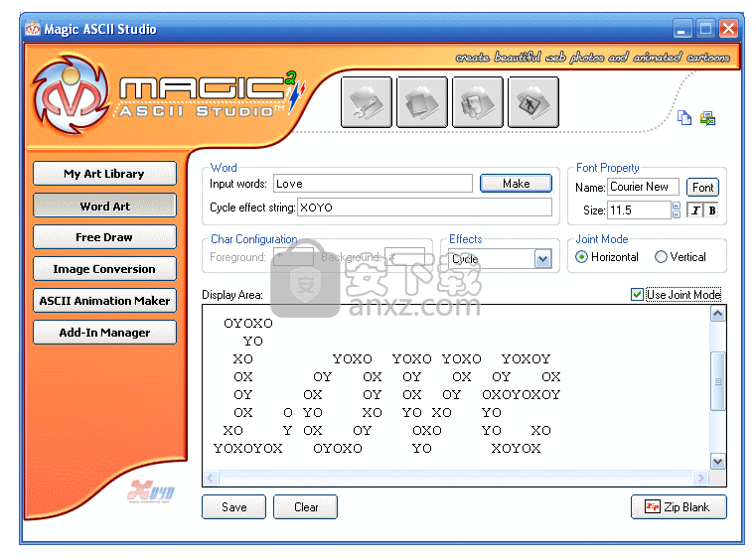Open Free Draw section
This screenshot has width=756, height=559.
click(104, 237)
